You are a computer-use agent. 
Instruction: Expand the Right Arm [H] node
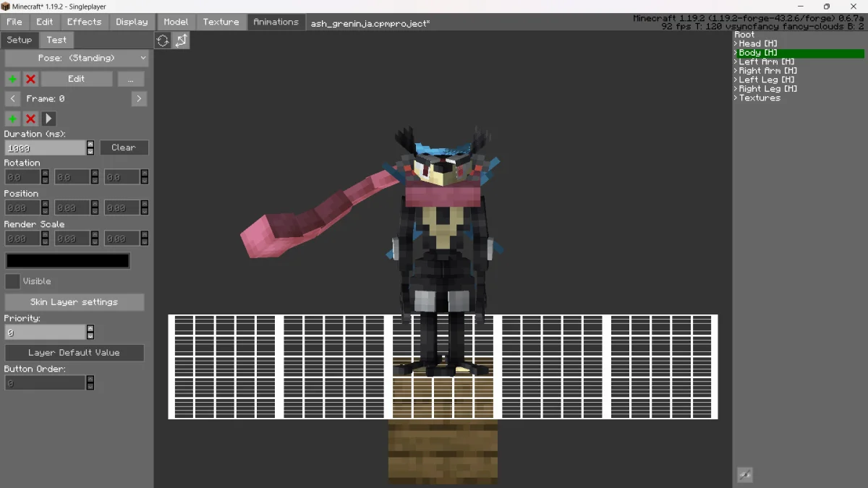736,71
